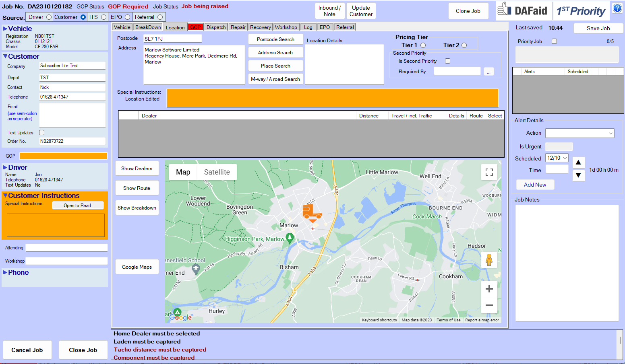
Task: Decrease scheduled time with down arrow
Action: (x=578, y=175)
